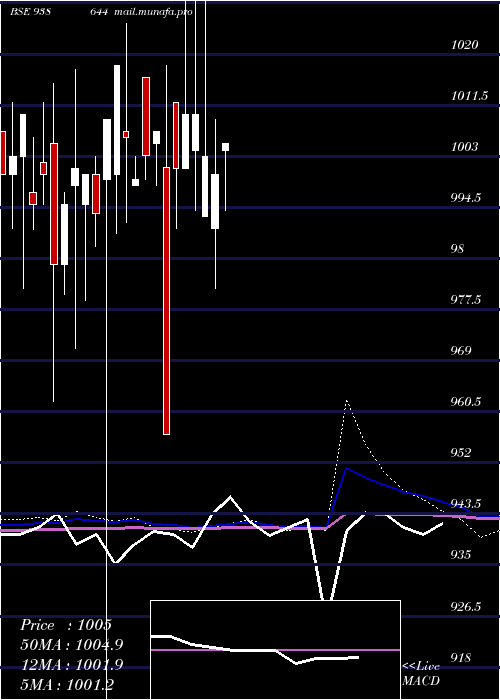Image resolution: width=500 pixels, height=700 pixels.
Task: Select the 935 price axis label
Action: pyautogui.click(x=461, y=554)
